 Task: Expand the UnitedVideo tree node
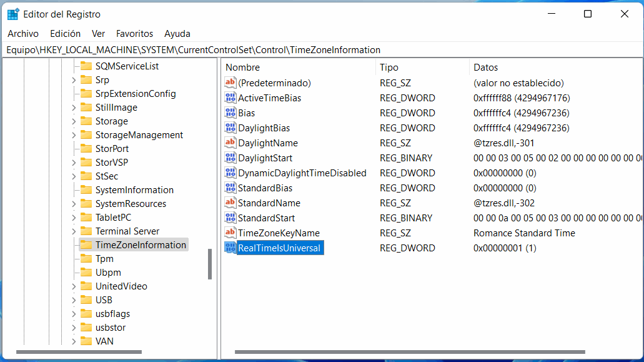[x=74, y=286]
